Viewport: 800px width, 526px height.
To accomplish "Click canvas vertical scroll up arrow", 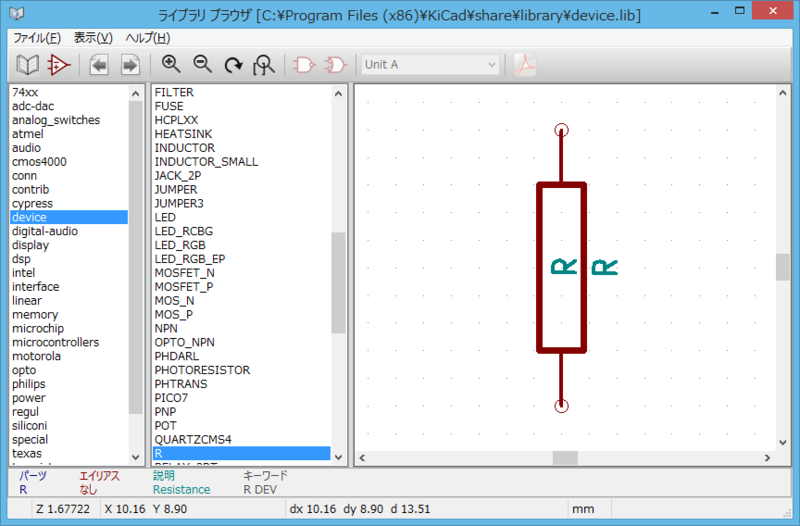I will (x=783, y=92).
